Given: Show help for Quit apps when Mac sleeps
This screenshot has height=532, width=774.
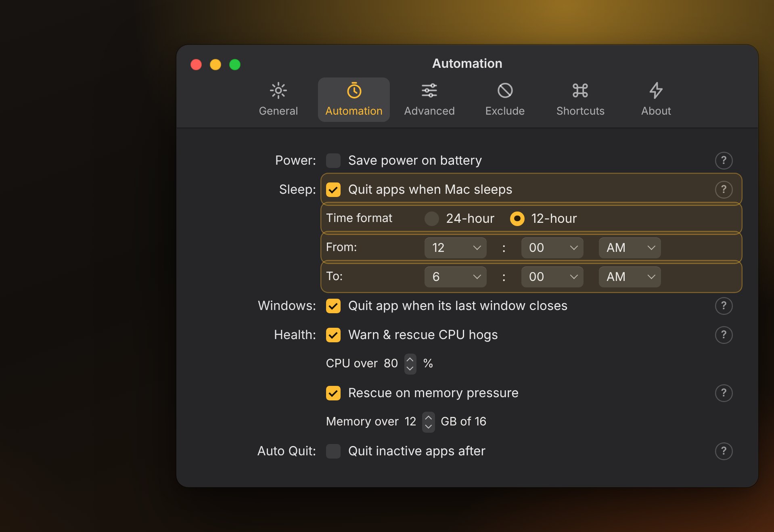Looking at the screenshot, I should click(x=724, y=189).
